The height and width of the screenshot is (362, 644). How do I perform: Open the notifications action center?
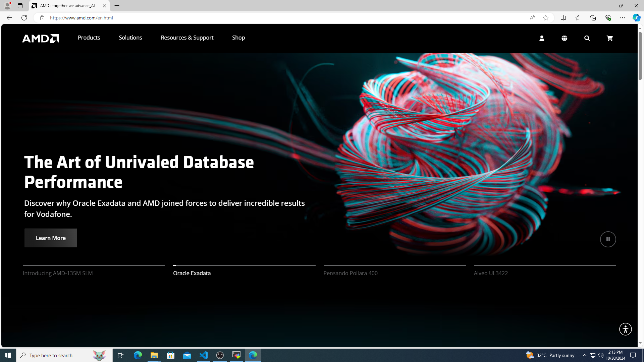(x=633, y=355)
